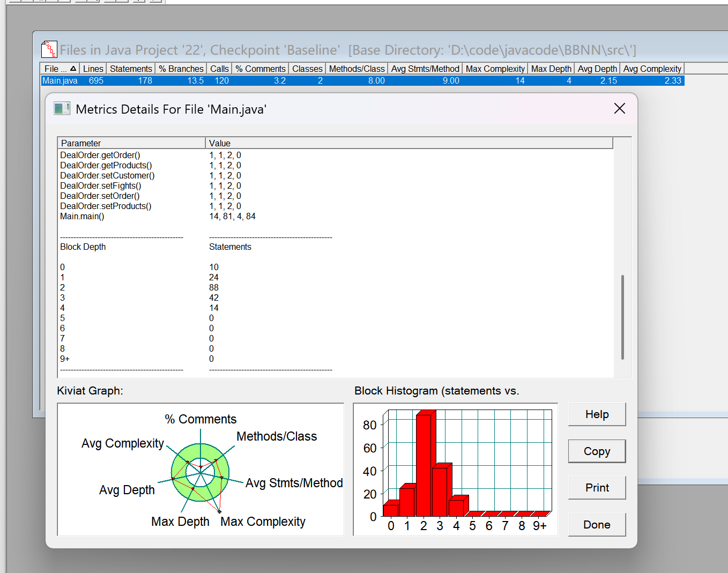Click the histogram bar at depth 3

pos(441,492)
